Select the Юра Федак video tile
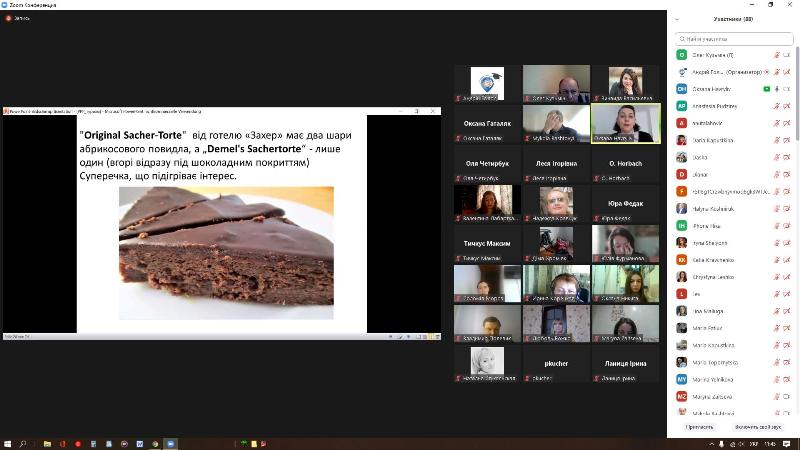 [626, 204]
